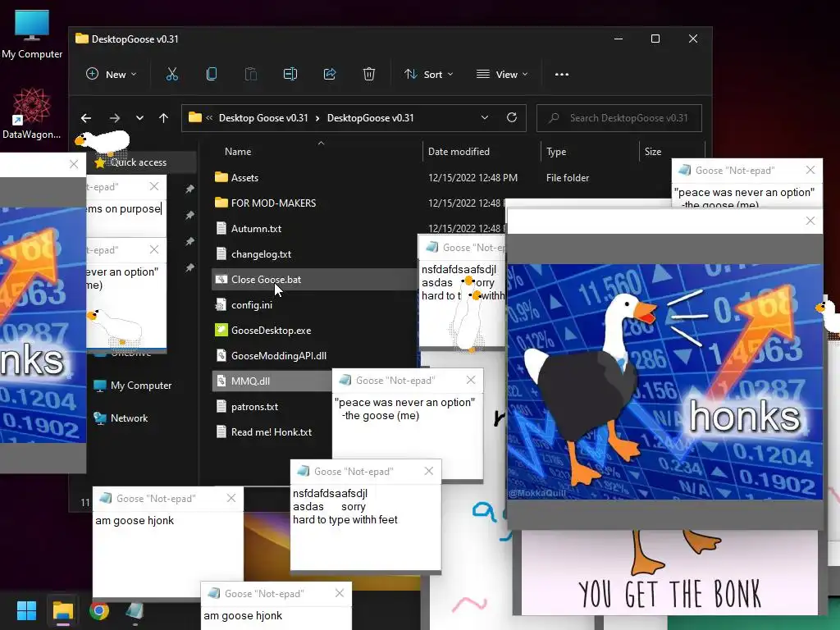Open File Explorer from the taskbar

(x=62, y=610)
